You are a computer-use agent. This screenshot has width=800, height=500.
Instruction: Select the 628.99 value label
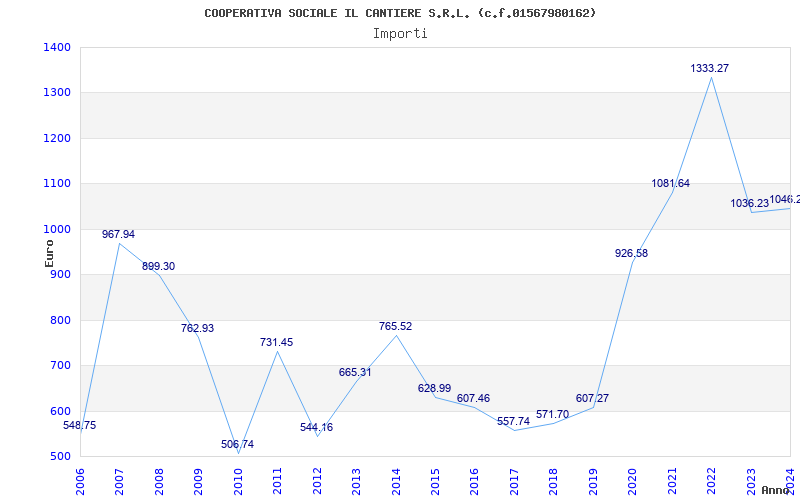434,388
